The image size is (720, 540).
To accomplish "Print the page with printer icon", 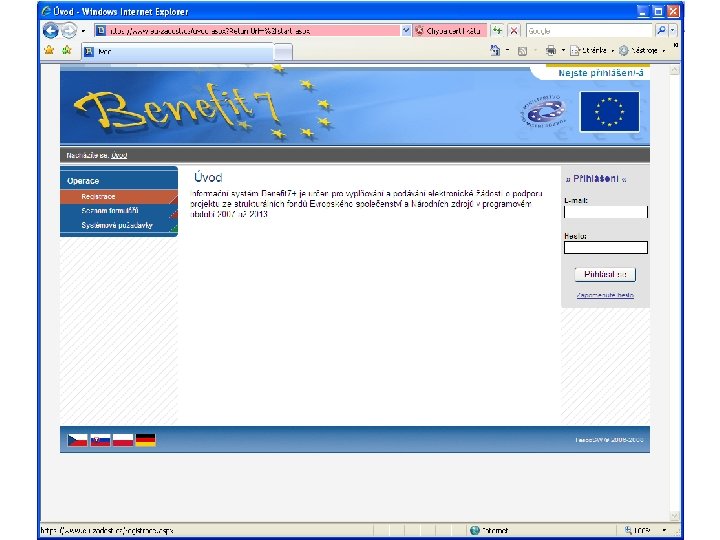I will click(551, 50).
